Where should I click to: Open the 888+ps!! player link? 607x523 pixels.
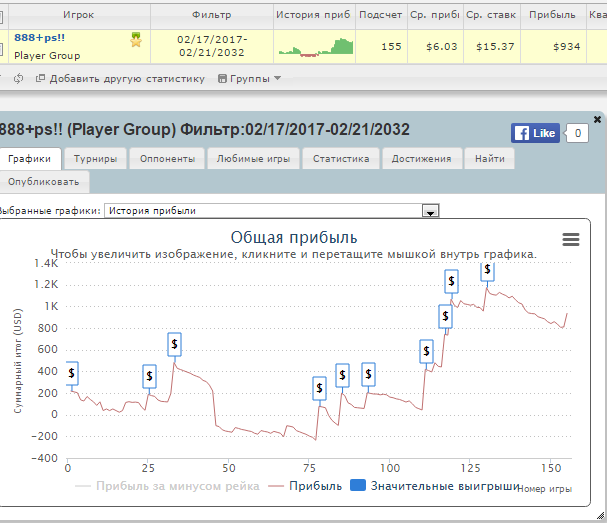point(39,38)
